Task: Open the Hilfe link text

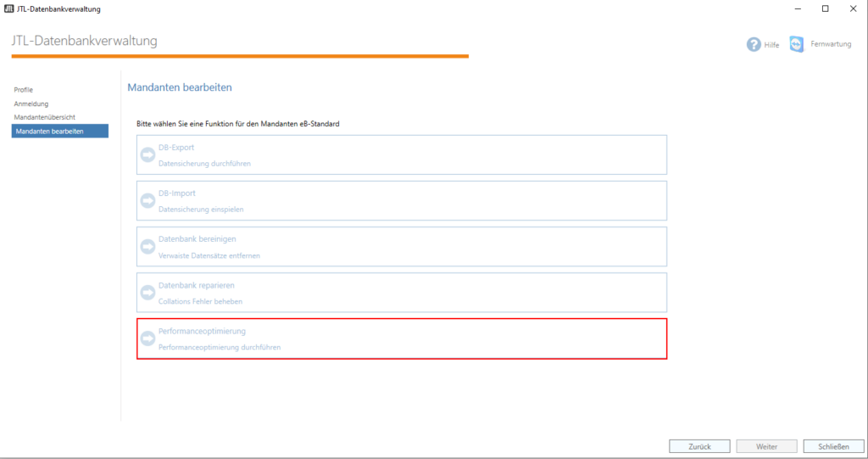Action: click(x=771, y=45)
